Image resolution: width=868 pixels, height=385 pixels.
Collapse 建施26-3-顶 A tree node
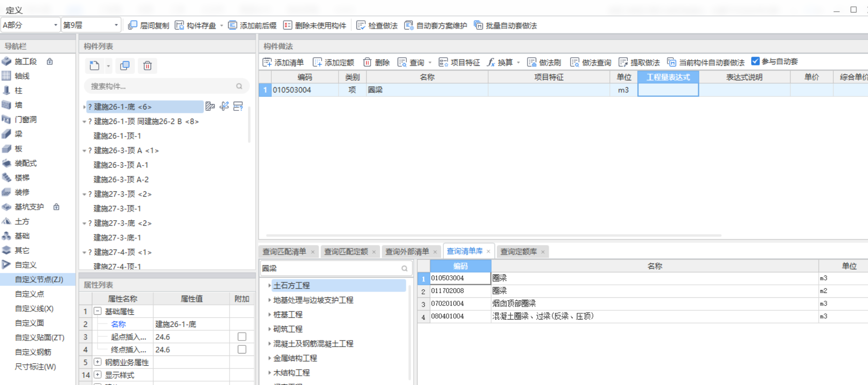point(84,151)
